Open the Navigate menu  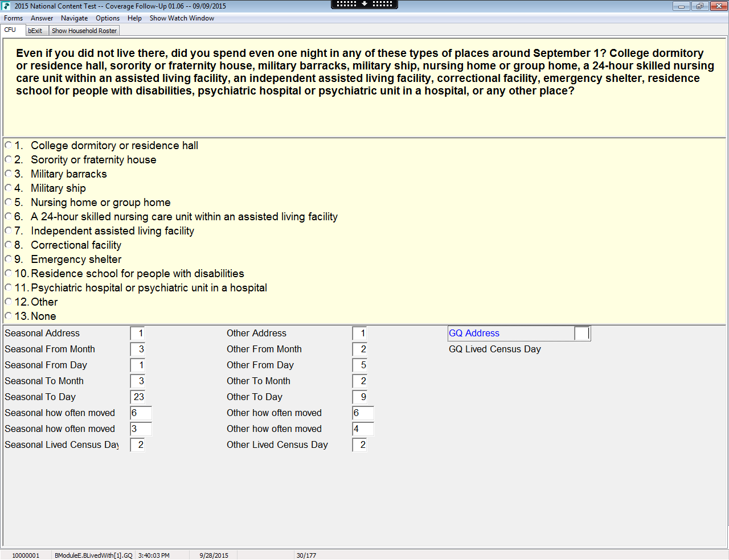pos(75,18)
